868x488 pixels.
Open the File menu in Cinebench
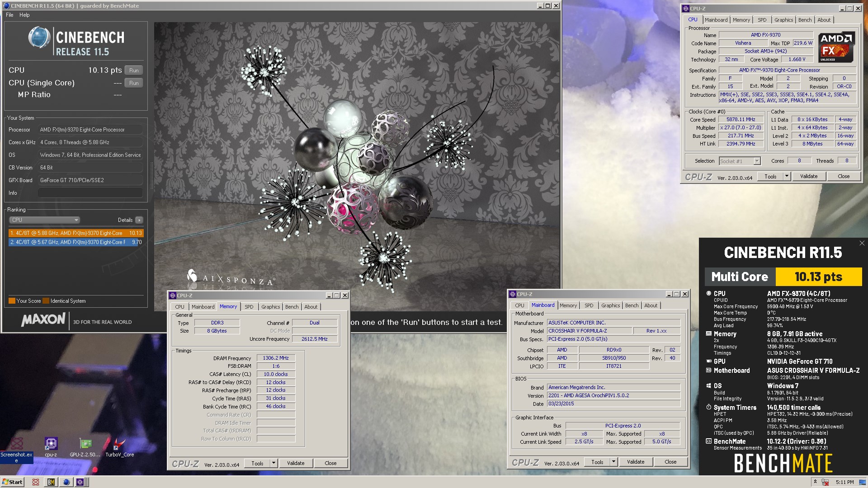(9, 15)
